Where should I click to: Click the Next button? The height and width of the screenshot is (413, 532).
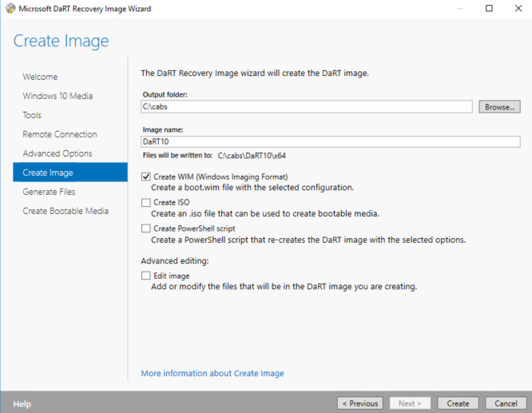click(410, 403)
